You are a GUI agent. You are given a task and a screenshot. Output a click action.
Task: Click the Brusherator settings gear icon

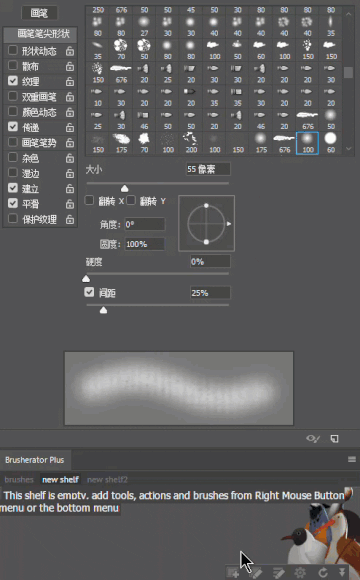300,573
